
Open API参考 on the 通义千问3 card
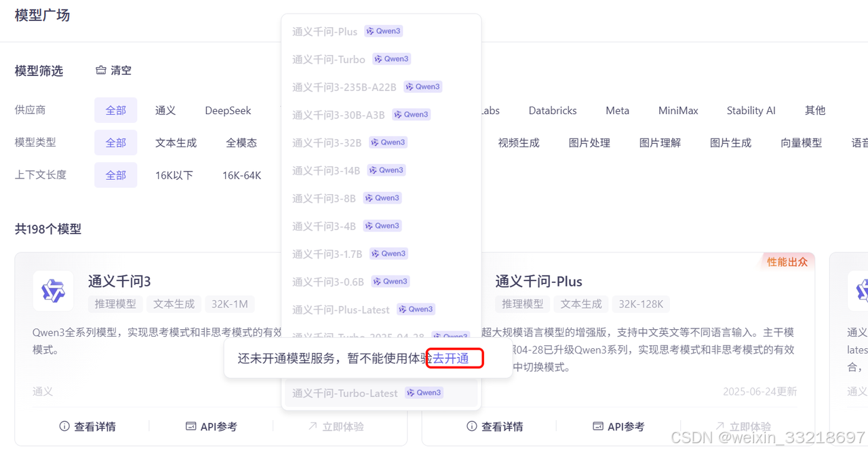coord(212,426)
